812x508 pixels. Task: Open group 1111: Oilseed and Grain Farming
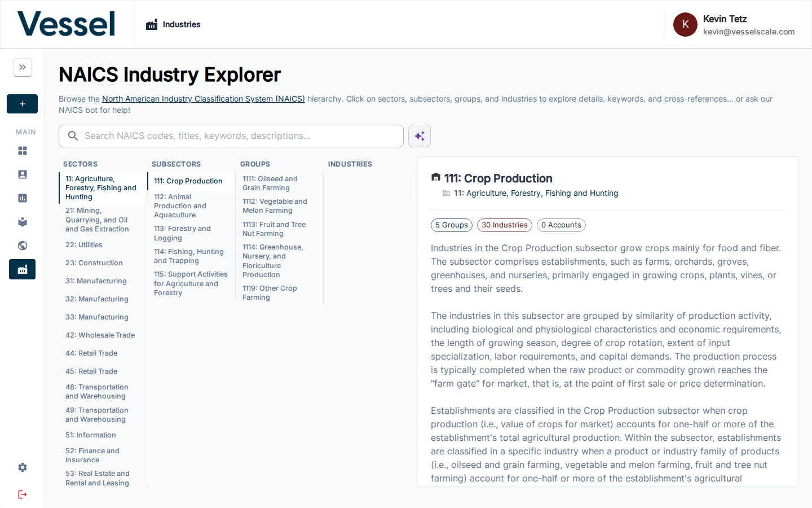279,183
